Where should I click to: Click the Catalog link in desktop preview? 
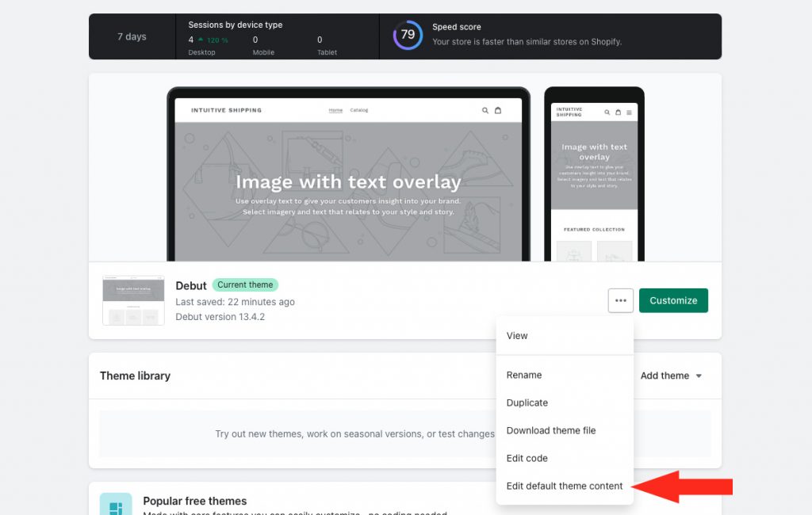359,110
